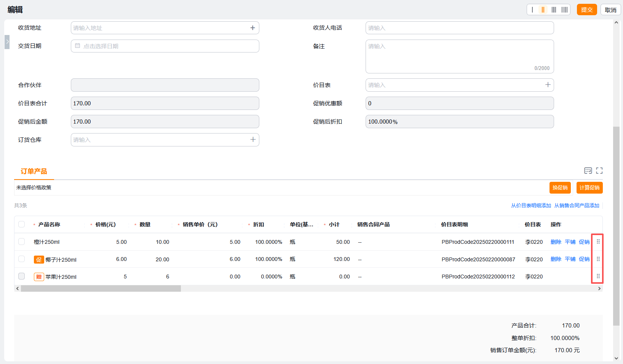This screenshot has height=364, width=623.
Task: Click drag handle on 橙汁250ml row
Action: [598, 242]
